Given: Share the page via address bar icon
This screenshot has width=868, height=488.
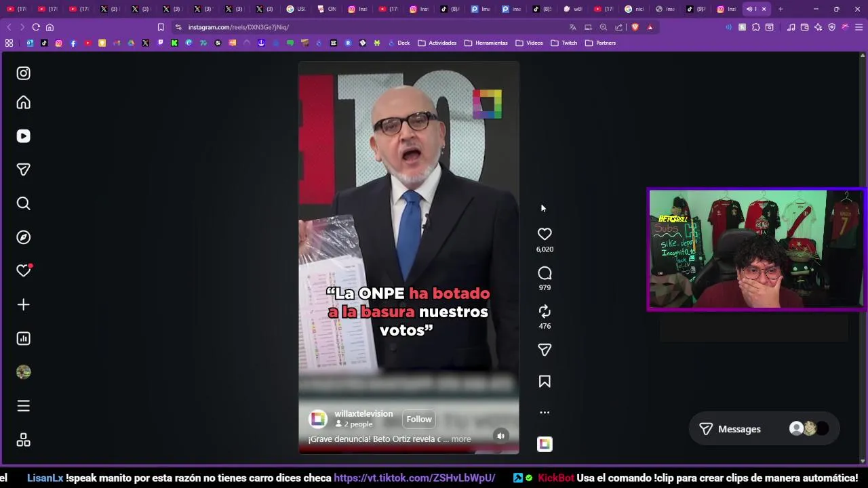Looking at the screenshot, I should (x=618, y=27).
